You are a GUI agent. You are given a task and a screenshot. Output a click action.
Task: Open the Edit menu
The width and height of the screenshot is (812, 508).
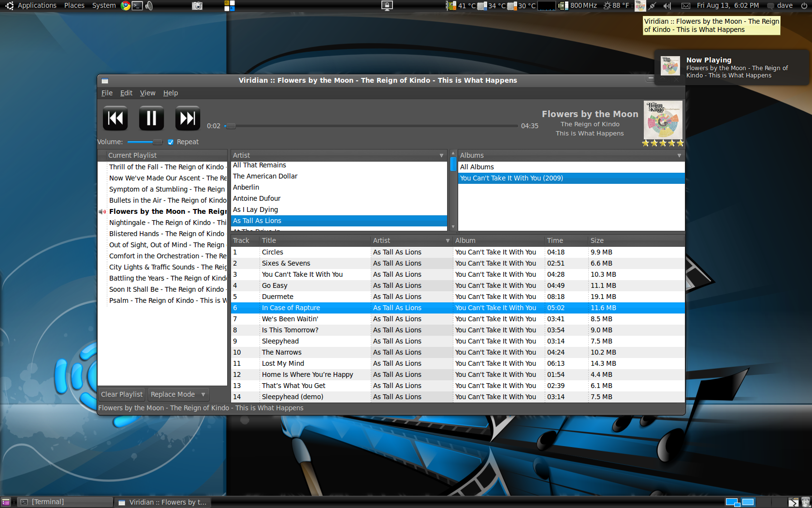[x=126, y=93]
